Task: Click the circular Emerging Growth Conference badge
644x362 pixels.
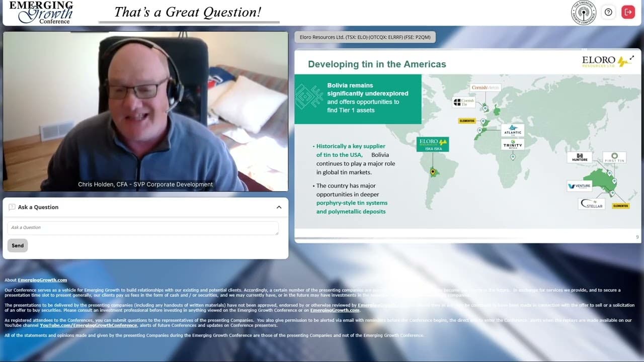Action: click(584, 13)
